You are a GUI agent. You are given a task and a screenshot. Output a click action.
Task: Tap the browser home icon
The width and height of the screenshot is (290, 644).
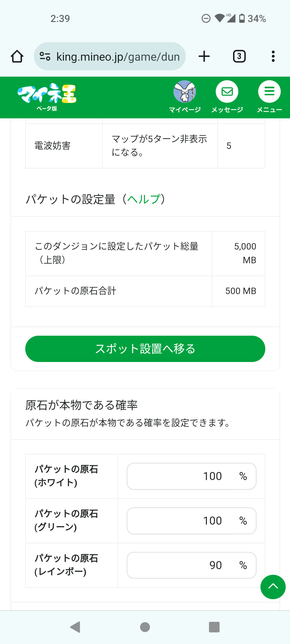17,56
